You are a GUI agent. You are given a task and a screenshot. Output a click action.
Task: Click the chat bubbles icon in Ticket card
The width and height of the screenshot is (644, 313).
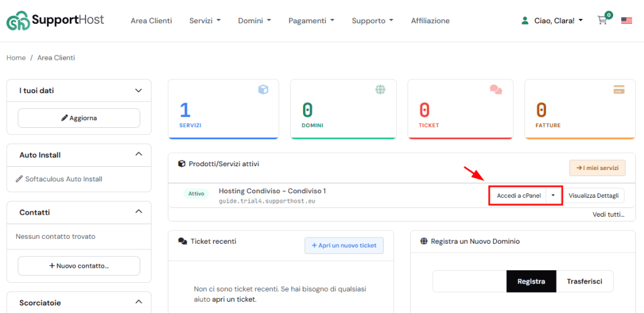[x=496, y=89]
